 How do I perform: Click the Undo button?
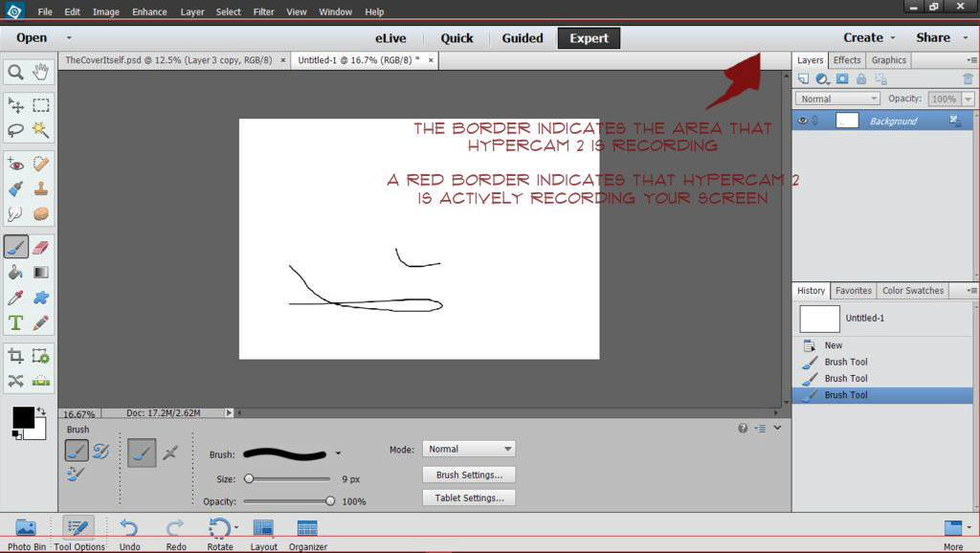click(129, 533)
